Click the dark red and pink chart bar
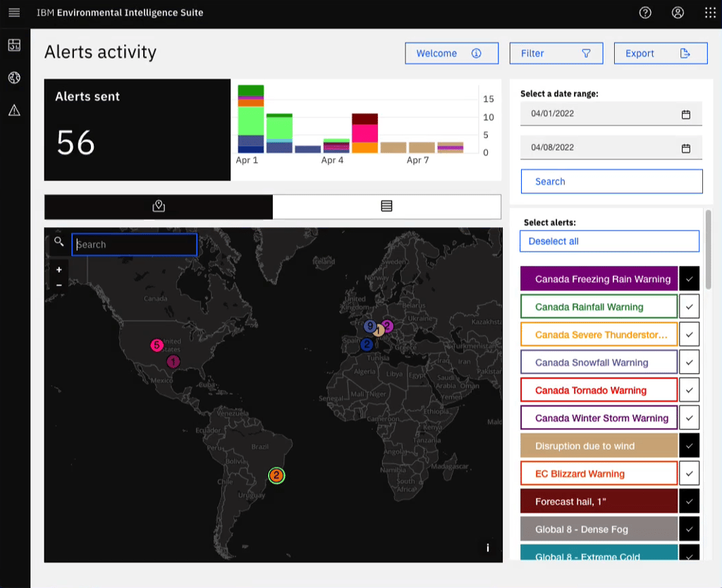Screen dimensions: 722x588 365,133
